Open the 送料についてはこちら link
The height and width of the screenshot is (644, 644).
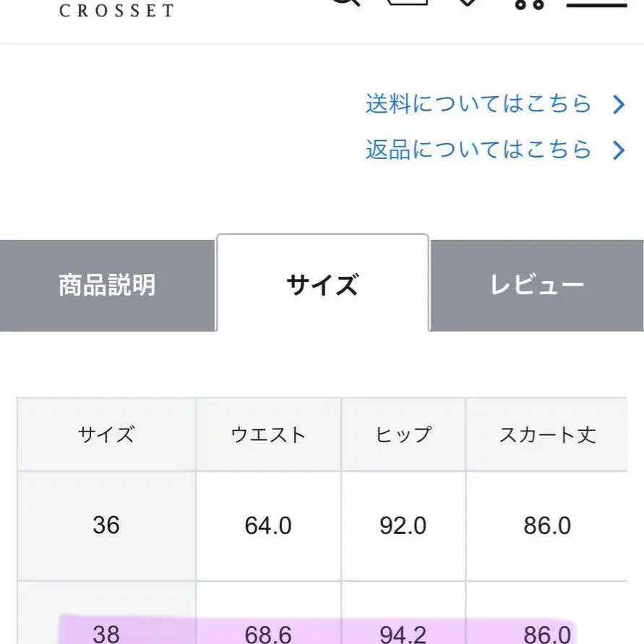(478, 104)
